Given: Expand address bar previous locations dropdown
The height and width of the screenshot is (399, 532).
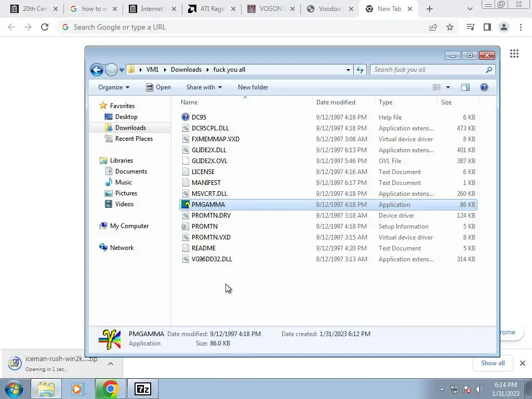Looking at the screenshot, I should click(348, 70).
